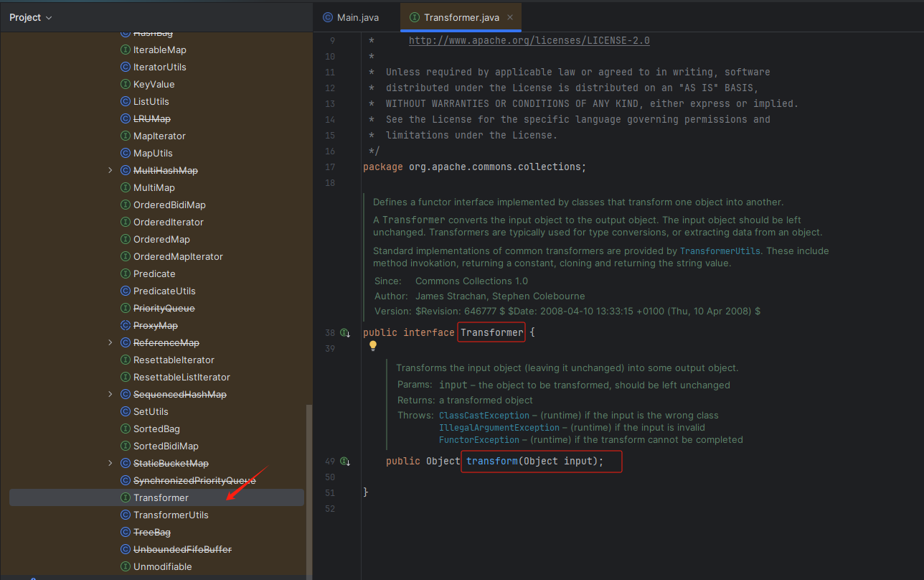Click the MapIterator interface icon

click(x=126, y=136)
